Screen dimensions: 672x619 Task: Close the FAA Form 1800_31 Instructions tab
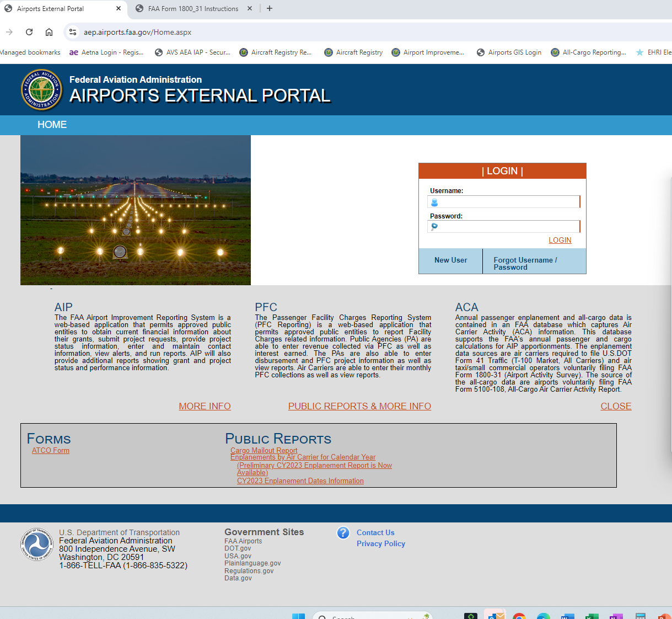click(x=250, y=8)
